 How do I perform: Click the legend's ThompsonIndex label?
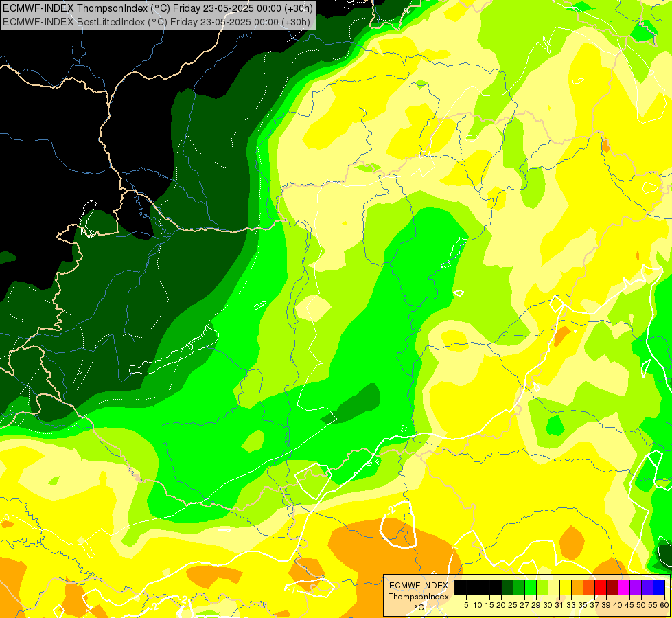click(x=419, y=597)
